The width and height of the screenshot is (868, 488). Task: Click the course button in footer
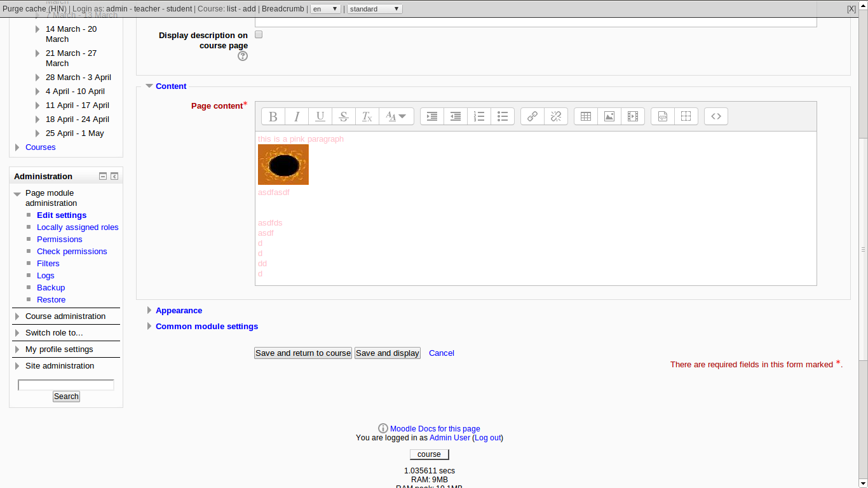point(430,454)
